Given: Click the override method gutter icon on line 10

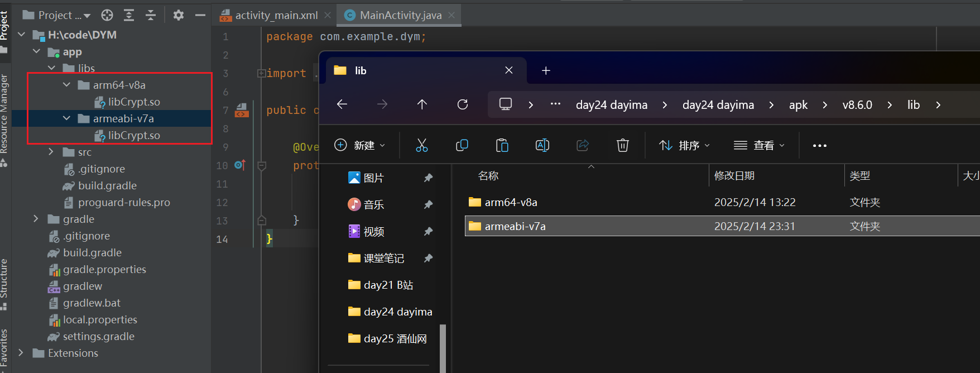Looking at the screenshot, I should click(240, 165).
